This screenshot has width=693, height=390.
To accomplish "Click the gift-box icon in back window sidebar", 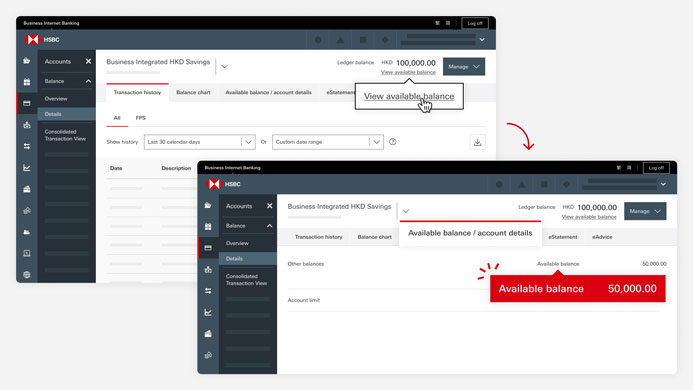I will click(27, 82).
